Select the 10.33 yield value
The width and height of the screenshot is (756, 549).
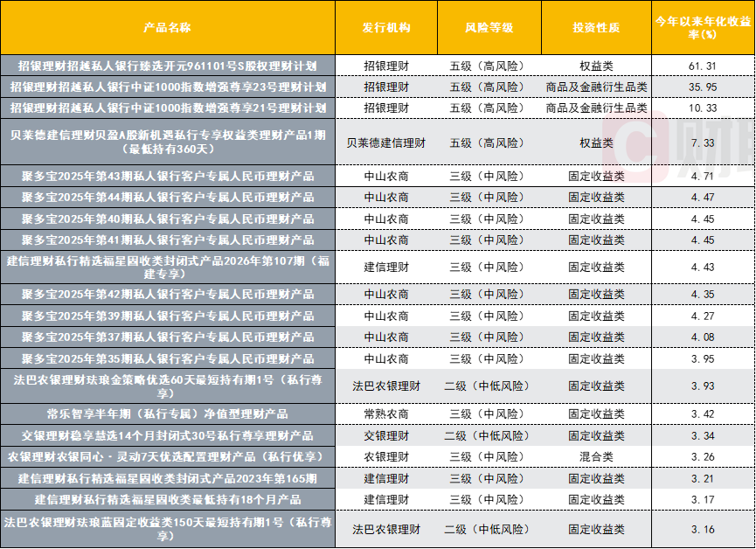coord(703,108)
